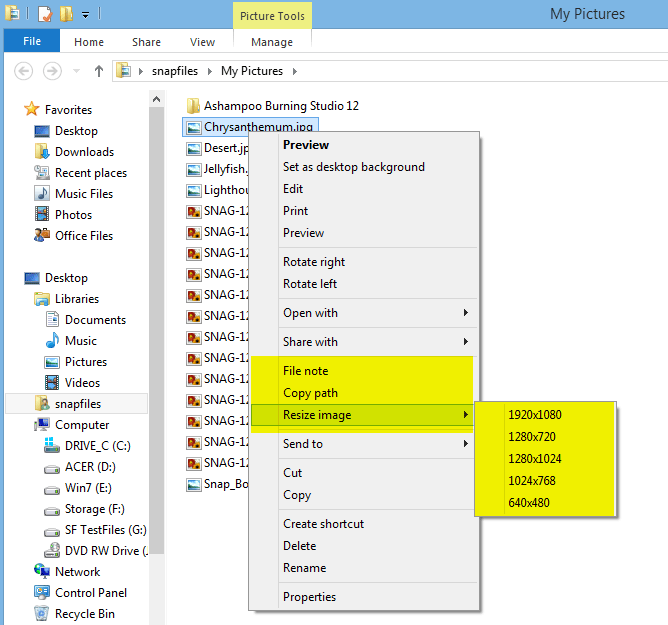Open the Resize image submenu
The image size is (668, 625).
click(362, 415)
